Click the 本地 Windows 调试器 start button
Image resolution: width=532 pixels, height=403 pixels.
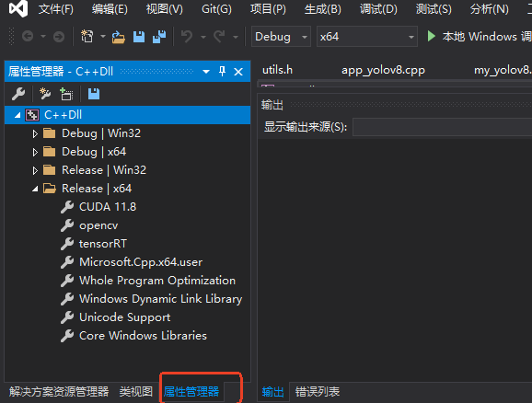pos(479,36)
